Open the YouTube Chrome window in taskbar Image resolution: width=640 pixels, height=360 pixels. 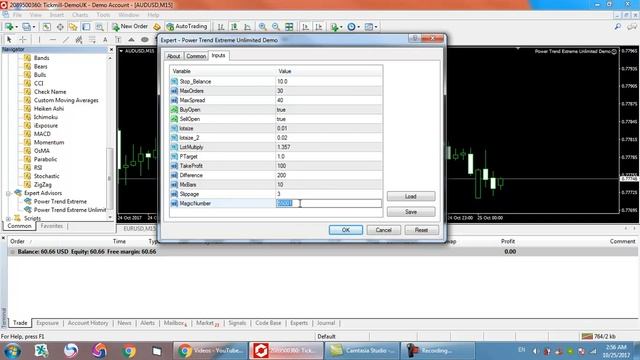point(210,351)
